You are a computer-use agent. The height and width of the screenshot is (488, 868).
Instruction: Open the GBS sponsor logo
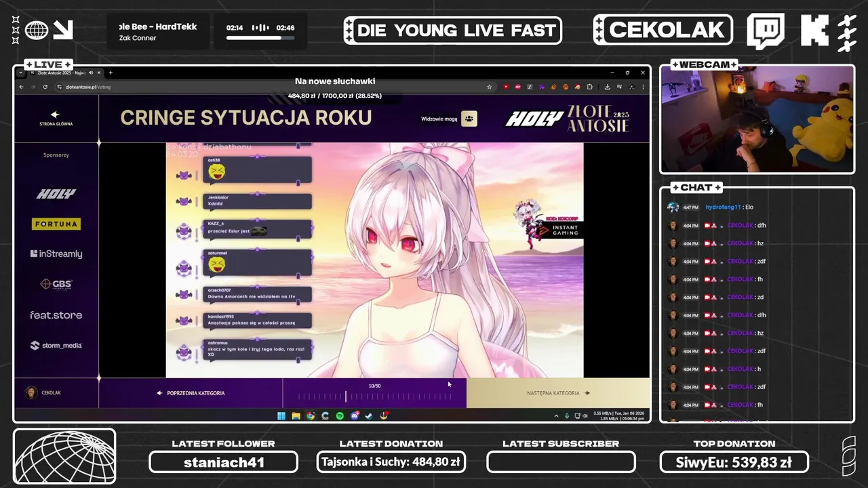pos(56,284)
